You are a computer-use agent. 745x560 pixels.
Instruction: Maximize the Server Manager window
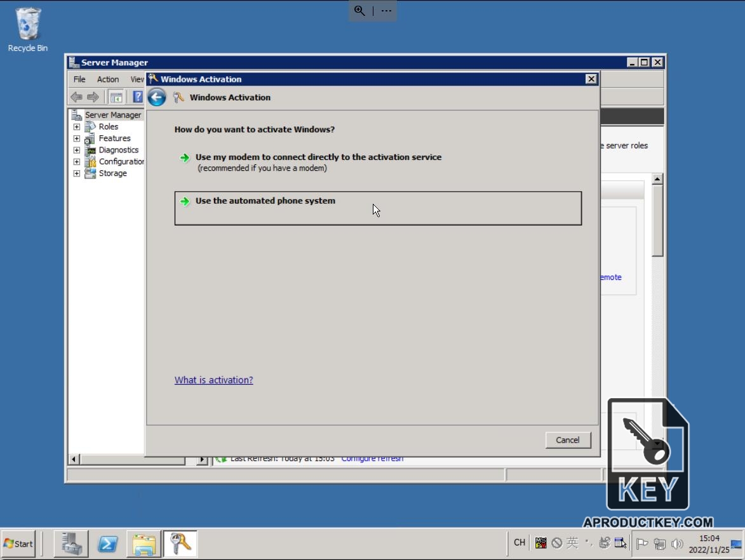tap(644, 62)
